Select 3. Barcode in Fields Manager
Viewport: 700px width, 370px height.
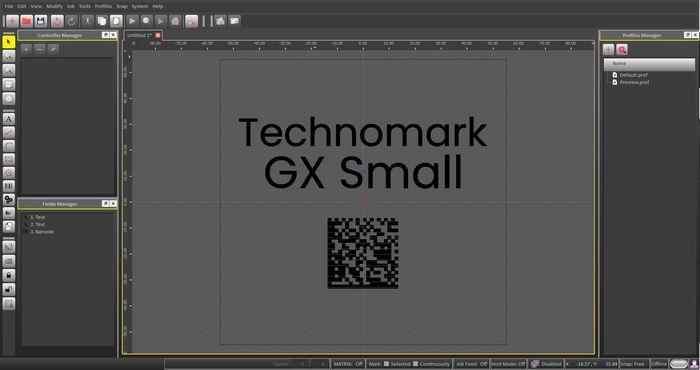[x=42, y=232]
